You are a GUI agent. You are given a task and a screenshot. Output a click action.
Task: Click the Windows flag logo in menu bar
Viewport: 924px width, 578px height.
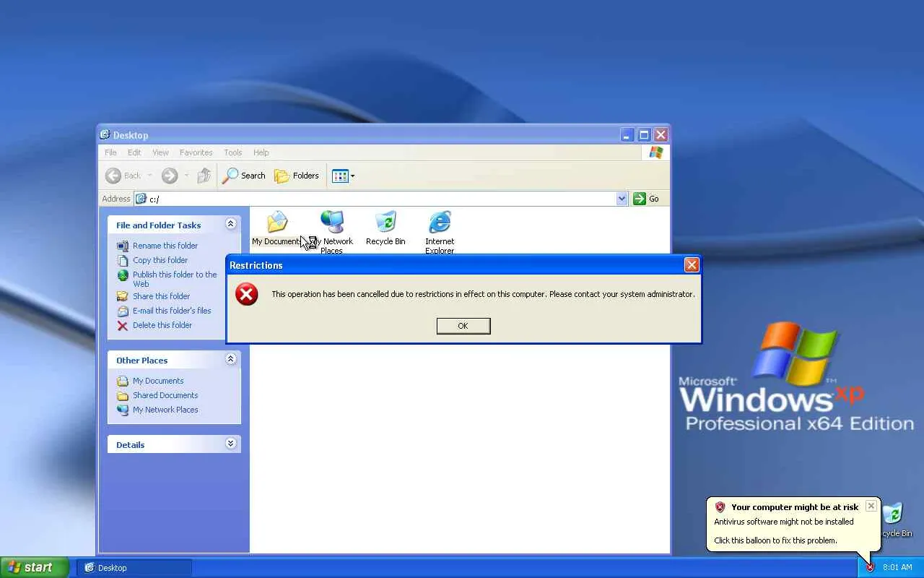pos(655,152)
